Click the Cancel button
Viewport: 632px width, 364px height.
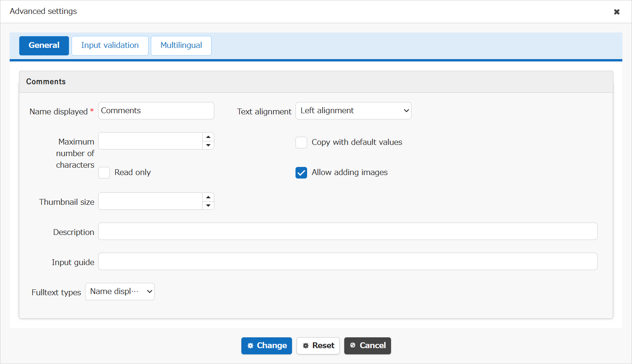pos(367,346)
